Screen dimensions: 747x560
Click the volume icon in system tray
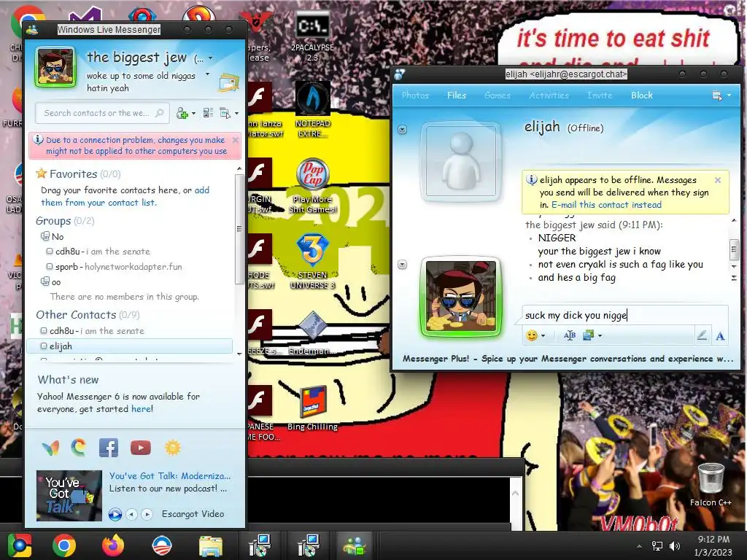pyautogui.click(x=675, y=545)
